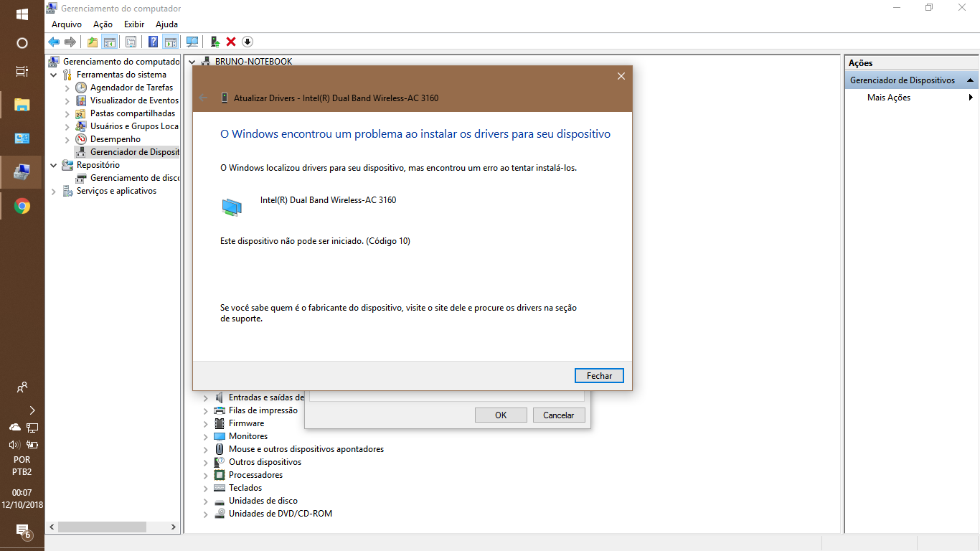Click the Agendador de Tarefas clock icon

(x=81, y=88)
